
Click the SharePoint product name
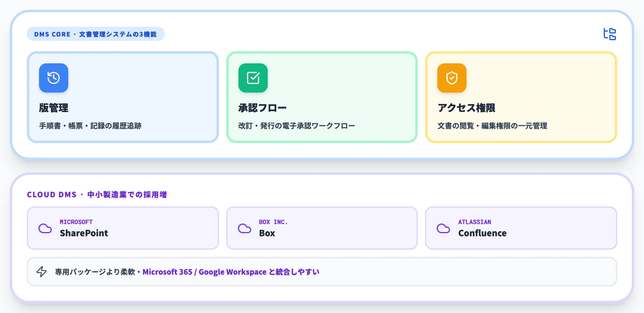click(84, 233)
